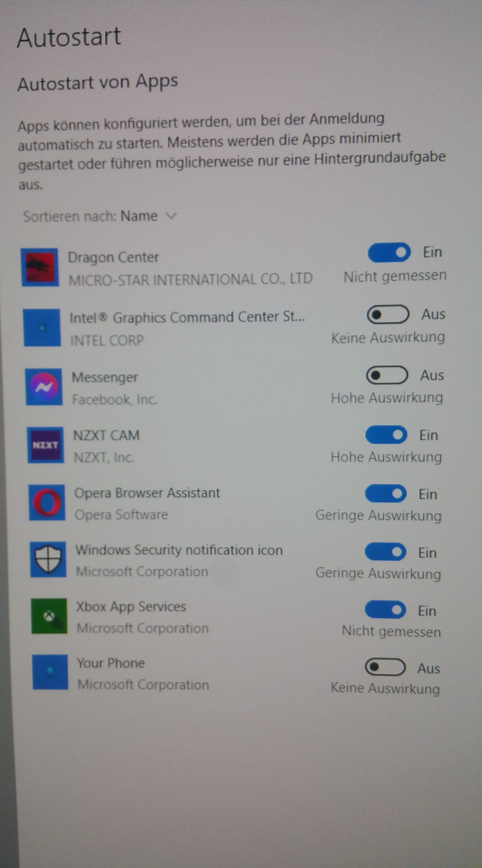Click the Dragon Center app icon
Screen dimensions: 482x868
pos(40,267)
